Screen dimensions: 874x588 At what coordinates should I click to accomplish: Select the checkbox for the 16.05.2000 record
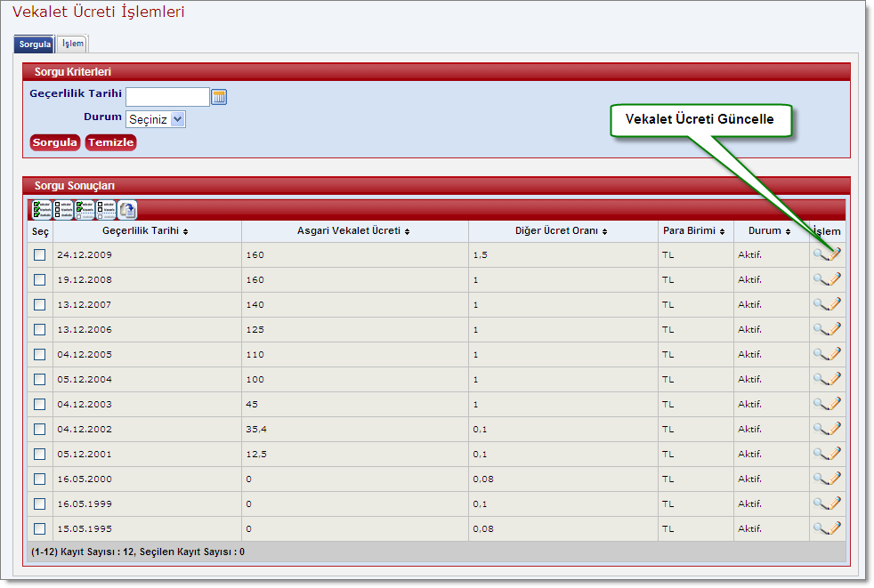tap(39, 479)
